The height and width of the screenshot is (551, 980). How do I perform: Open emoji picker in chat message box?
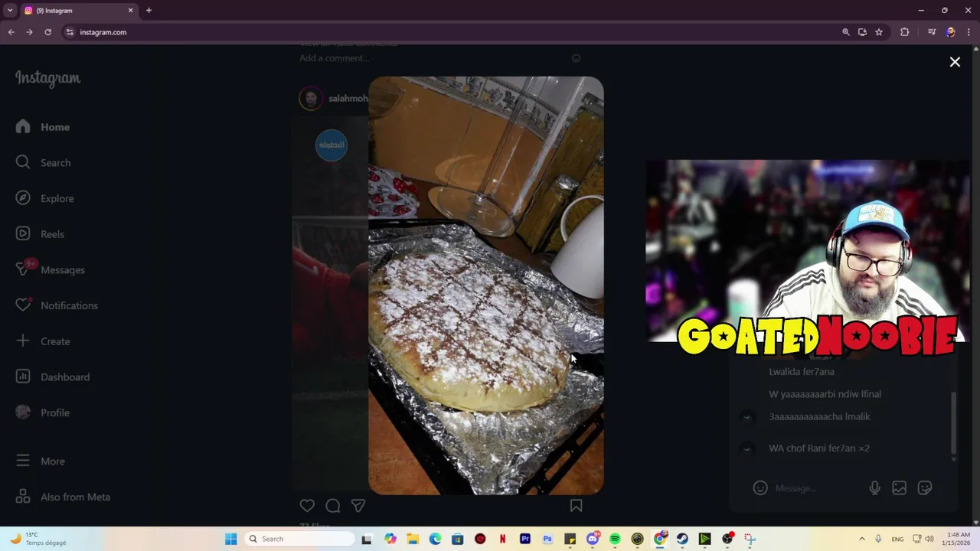click(759, 487)
